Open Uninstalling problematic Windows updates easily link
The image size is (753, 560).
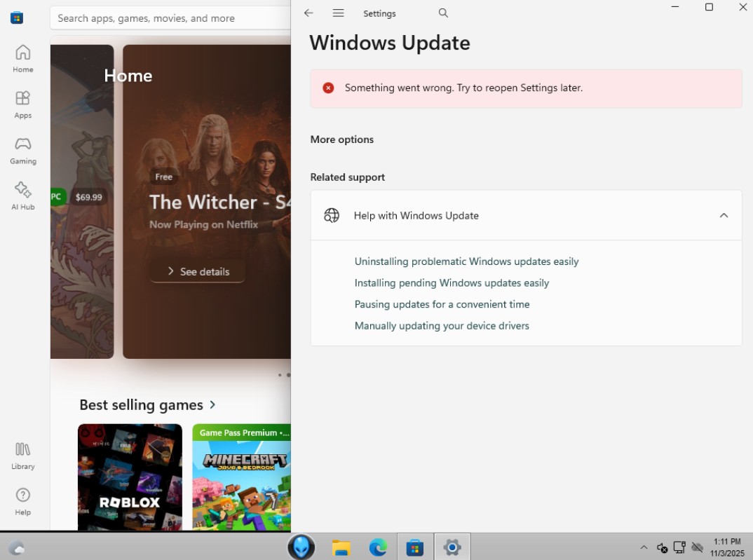point(466,261)
